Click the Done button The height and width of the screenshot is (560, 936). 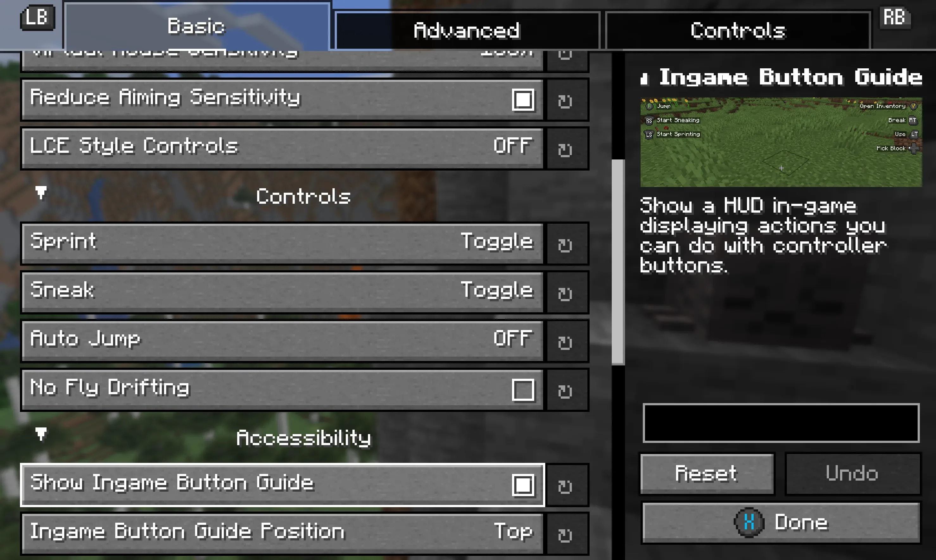(x=781, y=523)
